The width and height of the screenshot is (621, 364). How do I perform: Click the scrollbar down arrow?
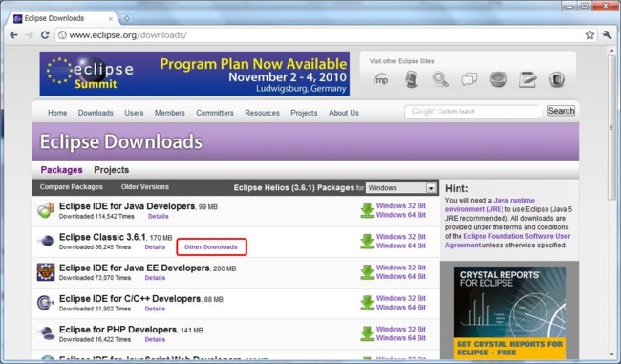(x=611, y=354)
